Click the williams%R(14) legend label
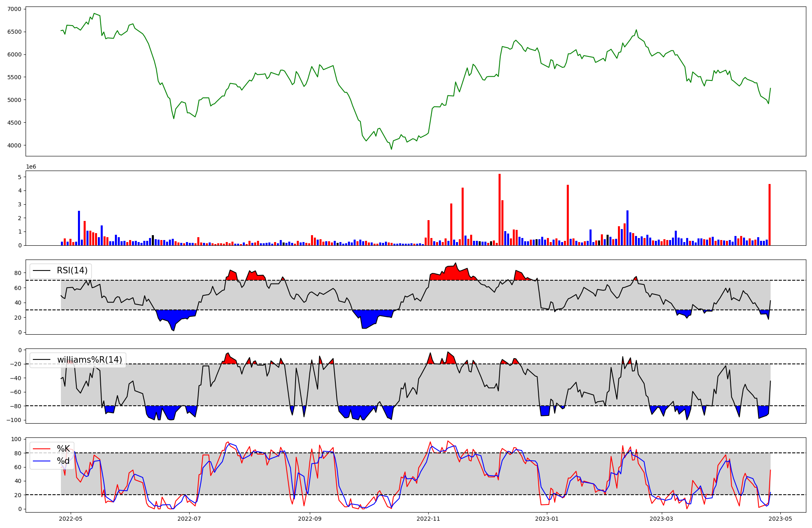 tap(89, 360)
